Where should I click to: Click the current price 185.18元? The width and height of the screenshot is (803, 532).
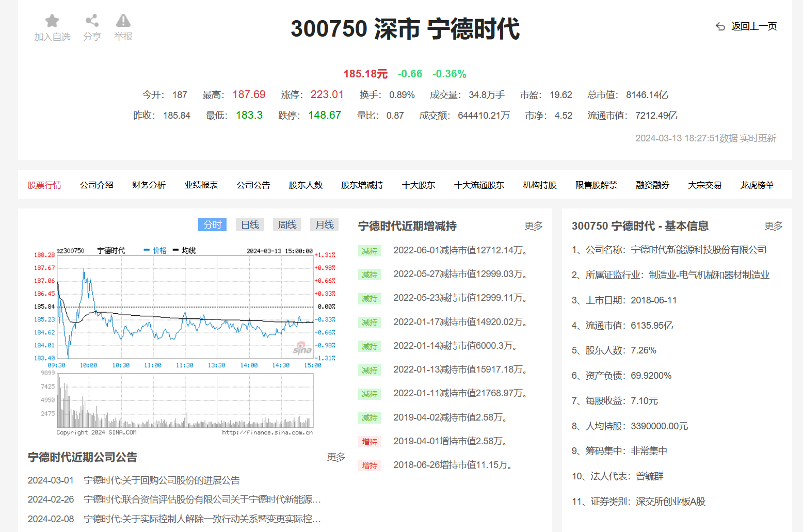tap(365, 74)
